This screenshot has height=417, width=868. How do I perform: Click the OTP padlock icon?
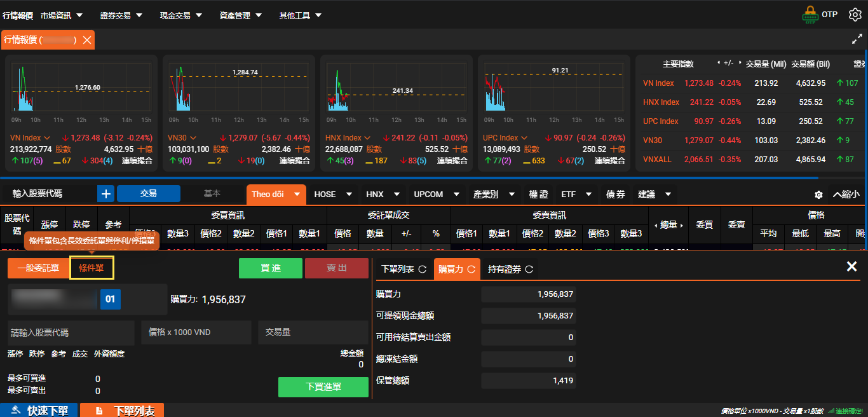click(x=810, y=15)
